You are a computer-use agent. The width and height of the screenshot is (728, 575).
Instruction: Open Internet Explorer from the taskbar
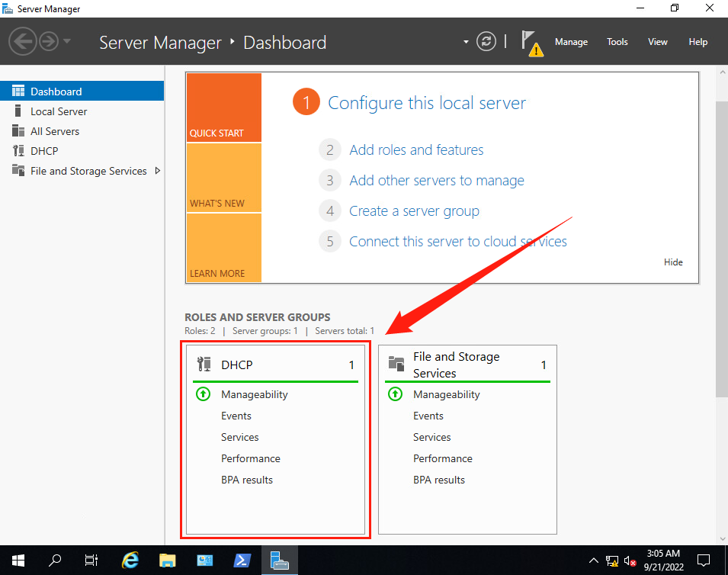coord(130,561)
